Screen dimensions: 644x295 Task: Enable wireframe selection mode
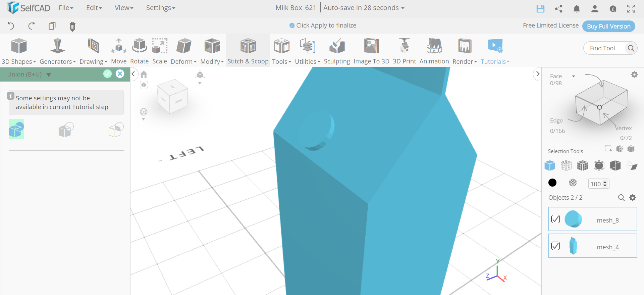[566, 165]
